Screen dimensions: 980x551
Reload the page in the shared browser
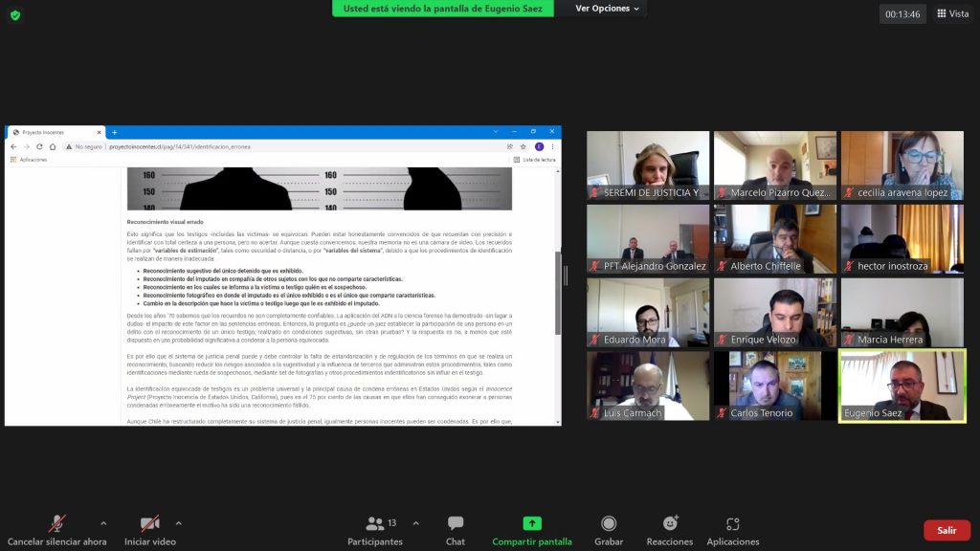[x=39, y=146]
